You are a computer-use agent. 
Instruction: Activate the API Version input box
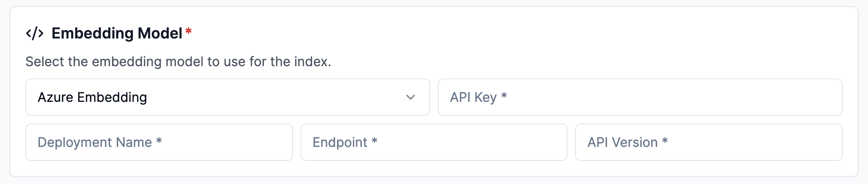[709, 142]
